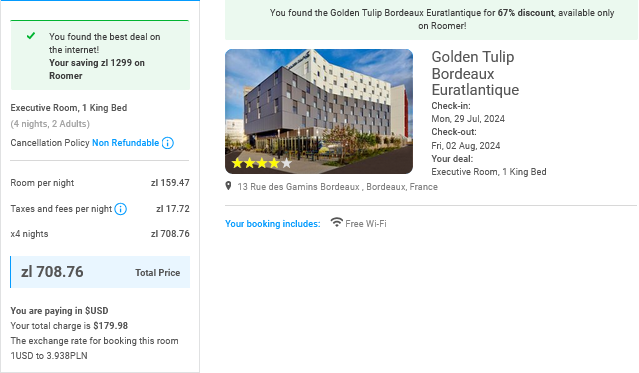Click the map pin address icon

(228, 186)
